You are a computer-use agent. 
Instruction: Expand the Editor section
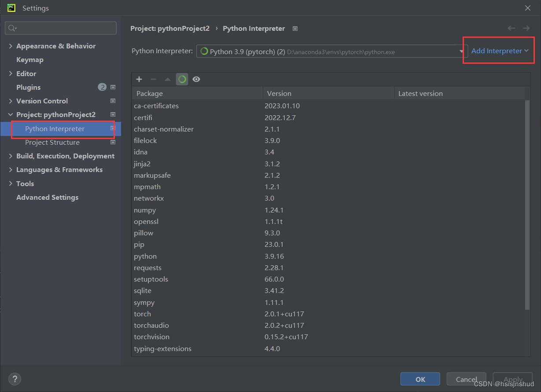click(x=11, y=73)
